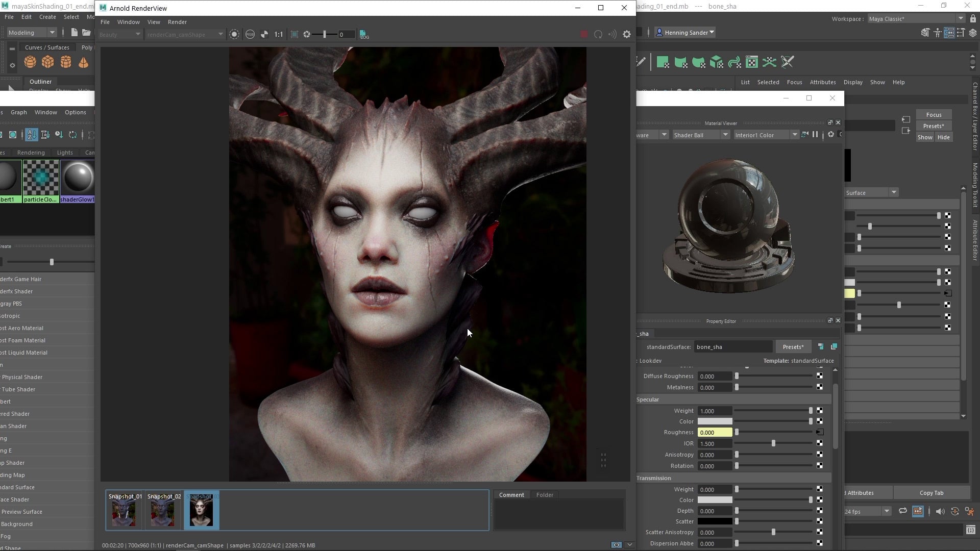Open the LOG icon in RenderView toolbar
The width and height of the screenshot is (980, 551).
click(x=364, y=34)
